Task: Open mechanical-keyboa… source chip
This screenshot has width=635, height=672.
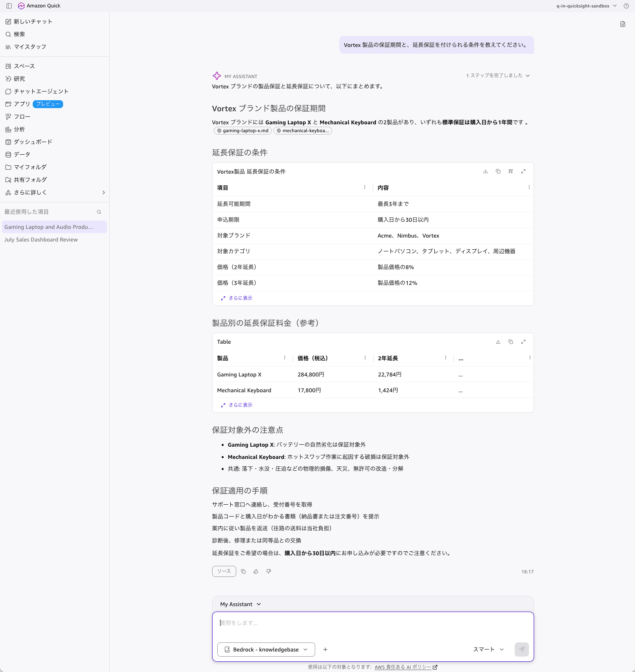Action: pyautogui.click(x=303, y=131)
